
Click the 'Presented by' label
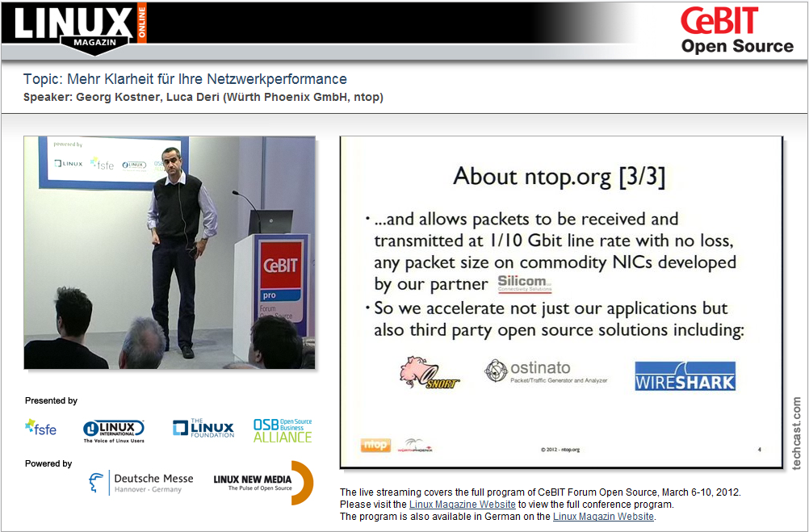(x=51, y=400)
